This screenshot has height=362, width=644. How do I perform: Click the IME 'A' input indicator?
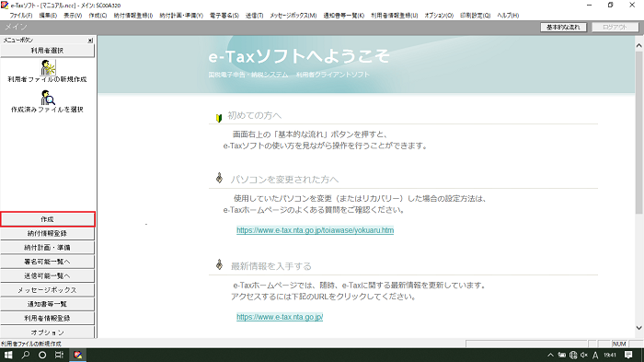pyautogui.click(x=595, y=355)
